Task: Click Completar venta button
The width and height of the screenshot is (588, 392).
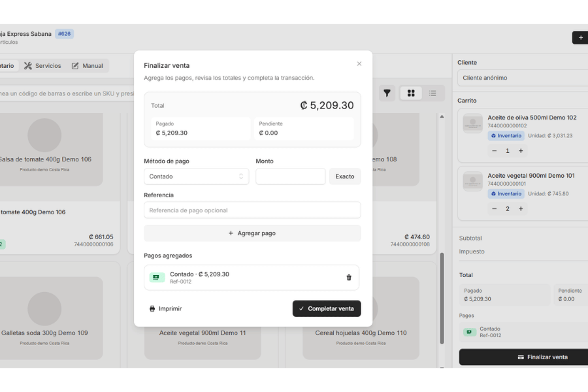Action: coord(327,309)
